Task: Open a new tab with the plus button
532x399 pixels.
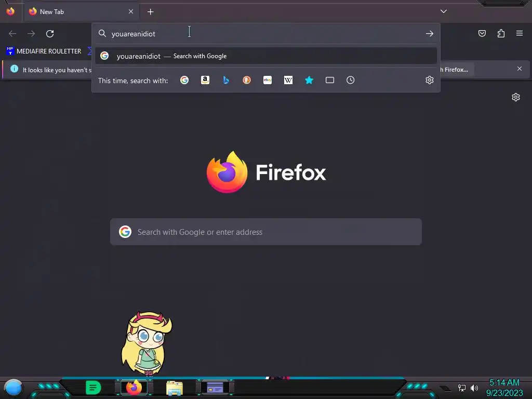Action: pos(150,12)
